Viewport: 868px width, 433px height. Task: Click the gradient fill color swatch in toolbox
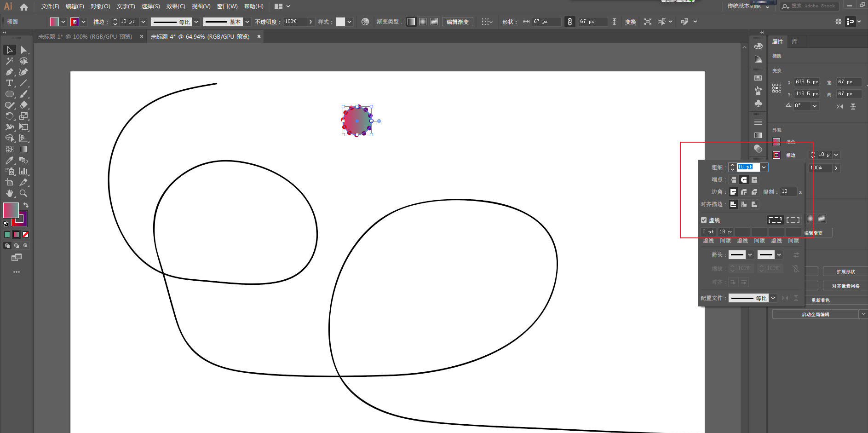(11, 210)
